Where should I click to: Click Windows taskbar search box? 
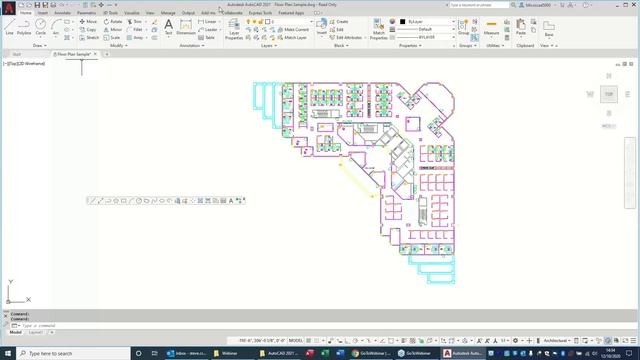tap(73, 353)
